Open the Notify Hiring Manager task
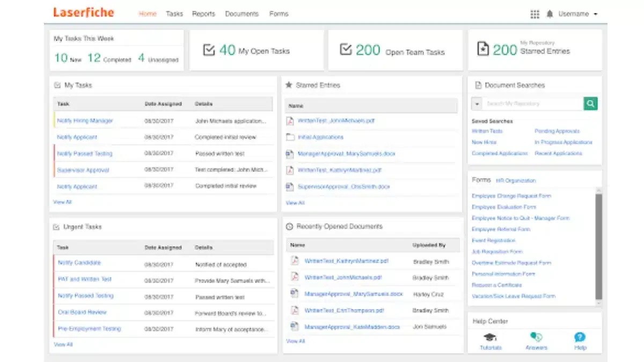Screen dimensions: 644x362 (85, 121)
